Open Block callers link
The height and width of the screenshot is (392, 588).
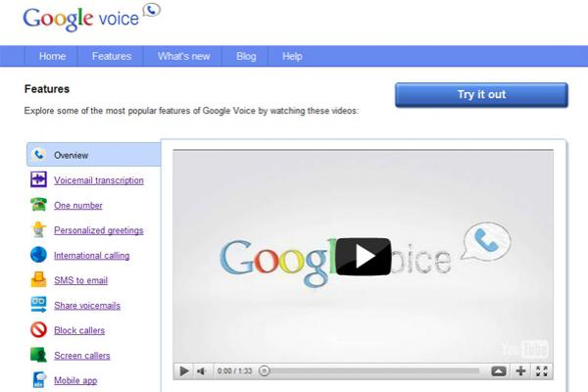pos(79,330)
